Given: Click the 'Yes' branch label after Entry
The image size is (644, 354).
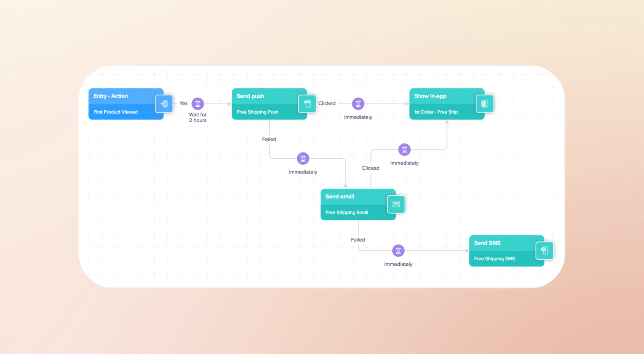Looking at the screenshot, I should [184, 104].
